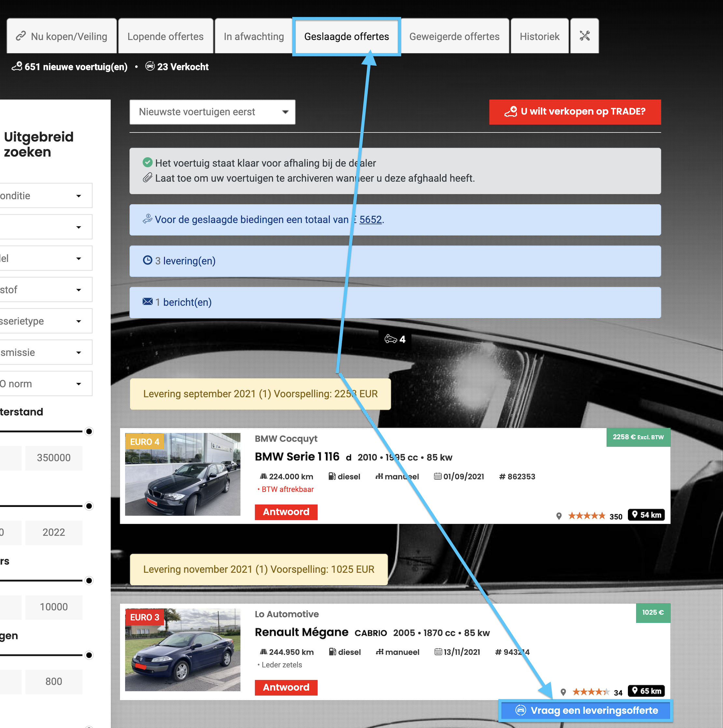Click the five-star rating for BMW Cocquyt

(x=587, y=515)
